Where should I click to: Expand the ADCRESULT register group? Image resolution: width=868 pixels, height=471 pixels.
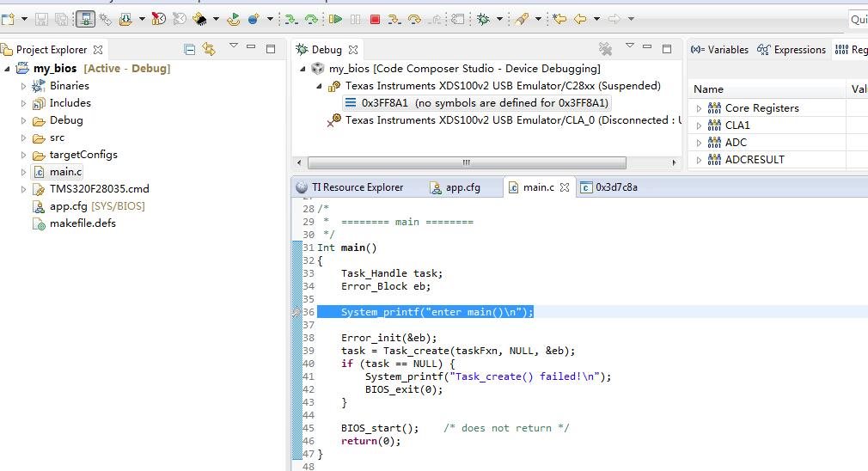699,160
